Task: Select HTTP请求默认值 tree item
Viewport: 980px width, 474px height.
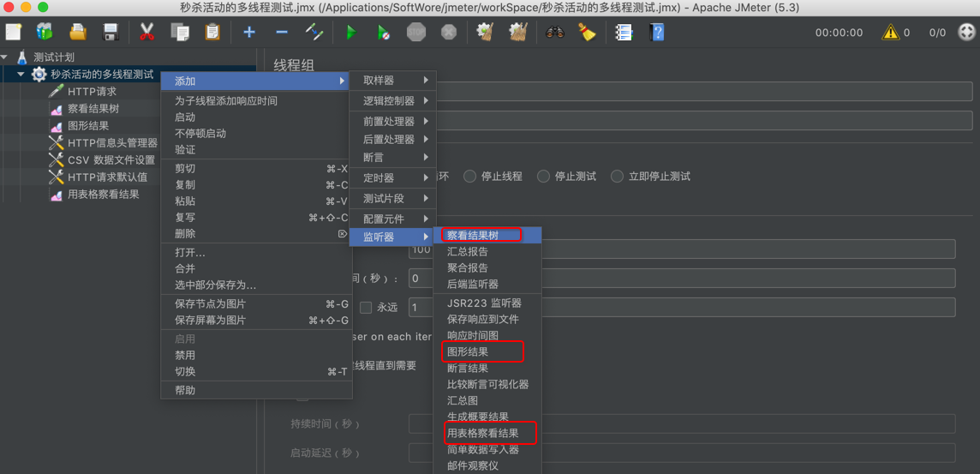Action: click(107, 177)
